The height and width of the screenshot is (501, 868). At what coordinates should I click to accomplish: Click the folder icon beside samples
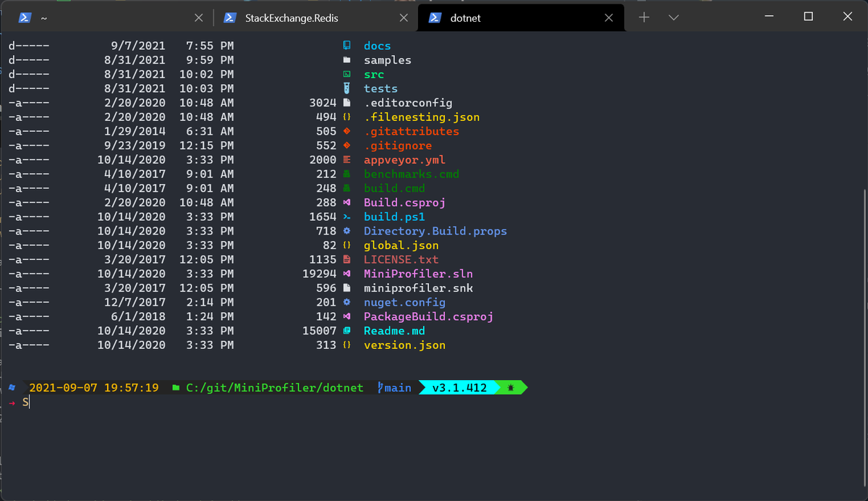[346, 60]
